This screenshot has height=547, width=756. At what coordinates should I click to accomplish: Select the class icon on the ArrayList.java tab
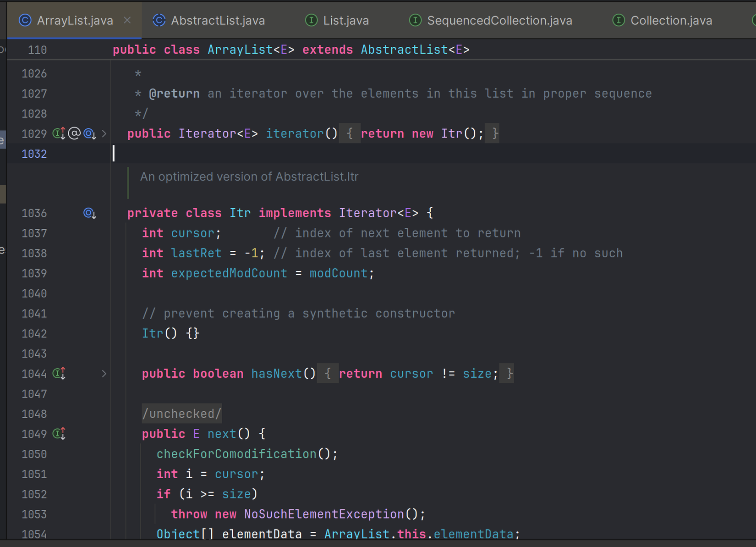25,20
